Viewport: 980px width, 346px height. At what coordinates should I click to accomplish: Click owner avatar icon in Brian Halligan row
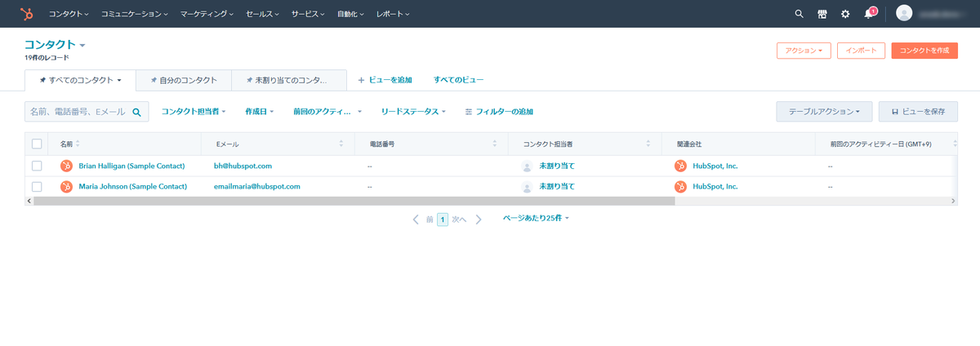[527, 166]
